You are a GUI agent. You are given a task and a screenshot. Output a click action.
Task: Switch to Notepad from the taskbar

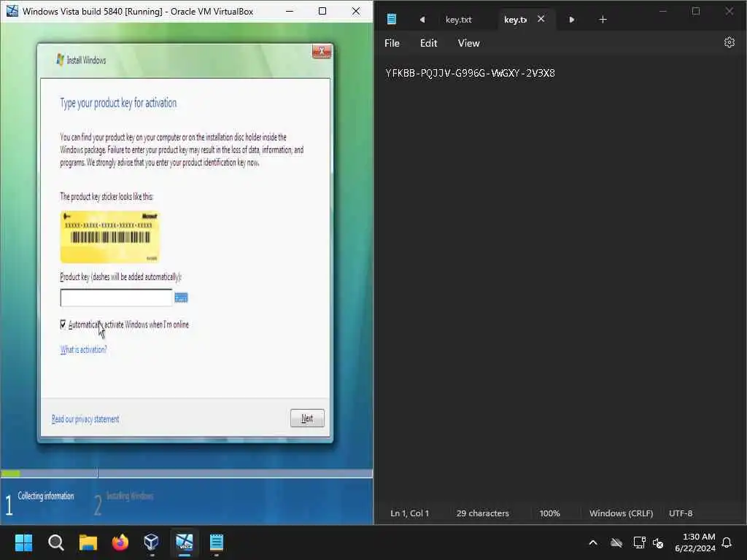click(x=216, y=542)
